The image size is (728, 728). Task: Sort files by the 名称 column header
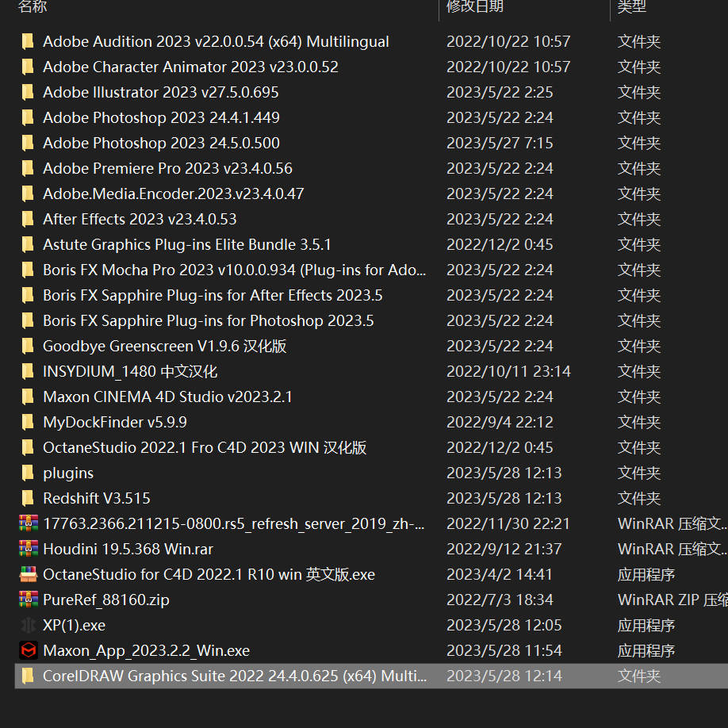click(33, 7)
